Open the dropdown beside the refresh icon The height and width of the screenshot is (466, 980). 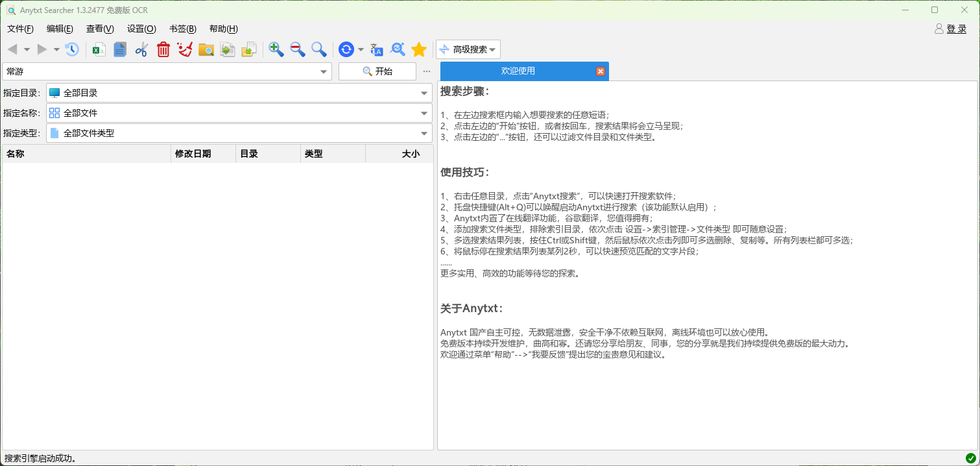pos(361,49)
